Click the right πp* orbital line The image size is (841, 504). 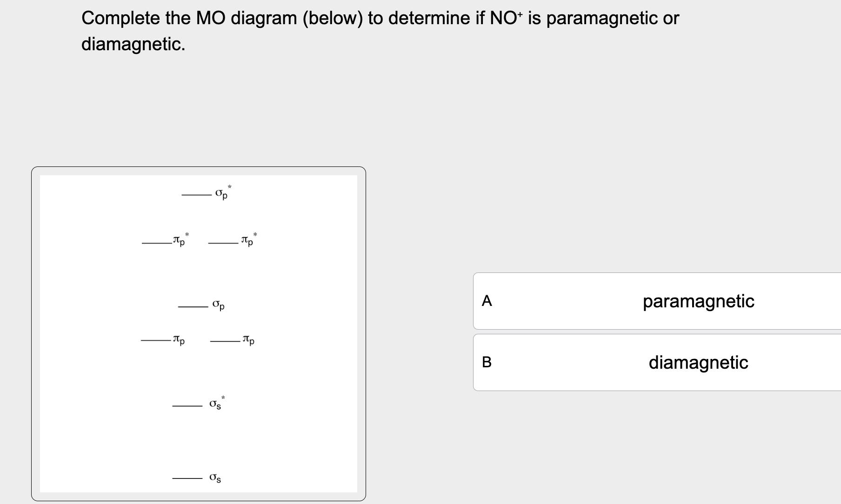[222, 244]
